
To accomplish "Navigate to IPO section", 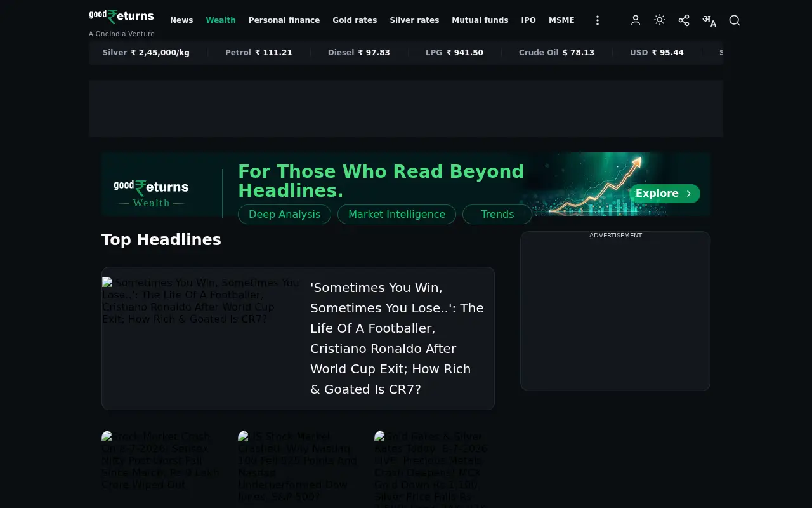I will click(x=528, y=20).
